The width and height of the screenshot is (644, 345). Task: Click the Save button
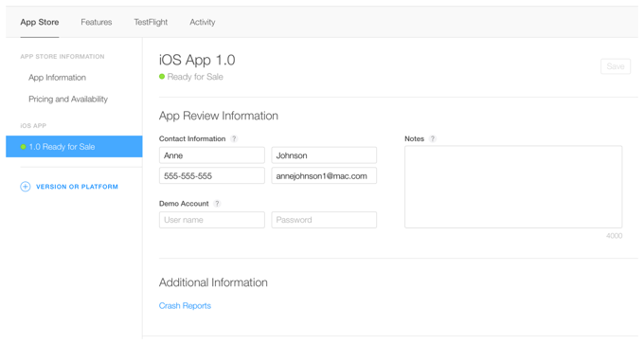616,66
